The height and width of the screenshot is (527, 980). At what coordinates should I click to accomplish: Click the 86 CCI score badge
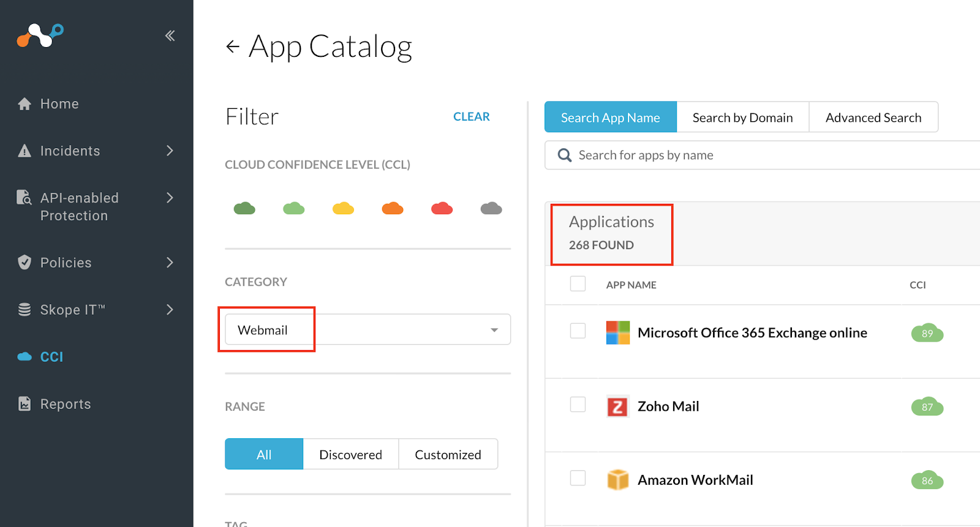pyautogui.click(x=927, y=480)
